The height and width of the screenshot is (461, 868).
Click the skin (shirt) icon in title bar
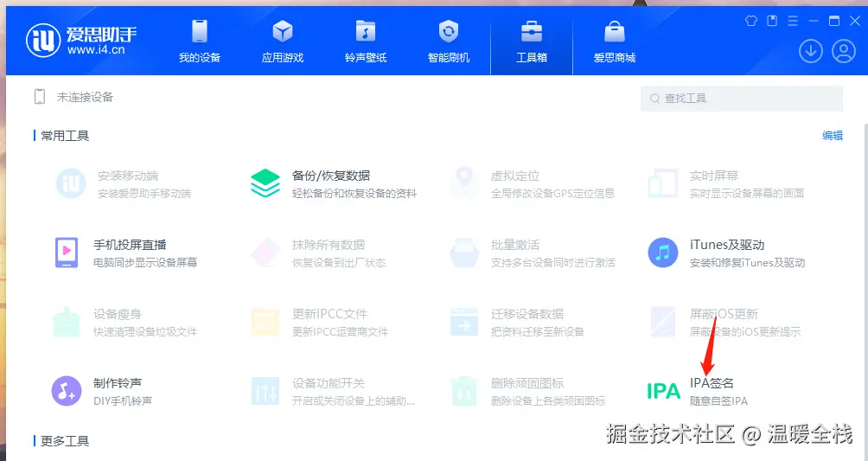pyautogui.click(x=751, y=21)
